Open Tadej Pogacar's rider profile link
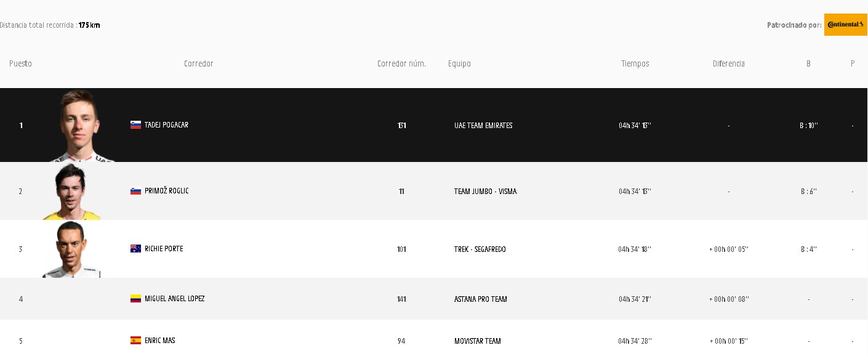Viewport: 868px width, 356px height. click(166, 125)
